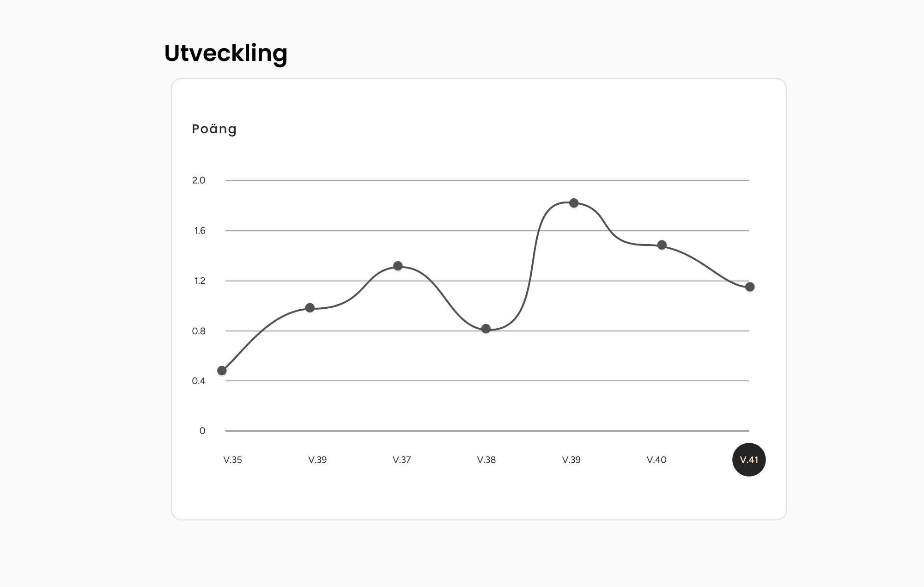This screenshot has width=924, height=587.
Task: Click the last data point above V.41
Action: click(749, 287)
